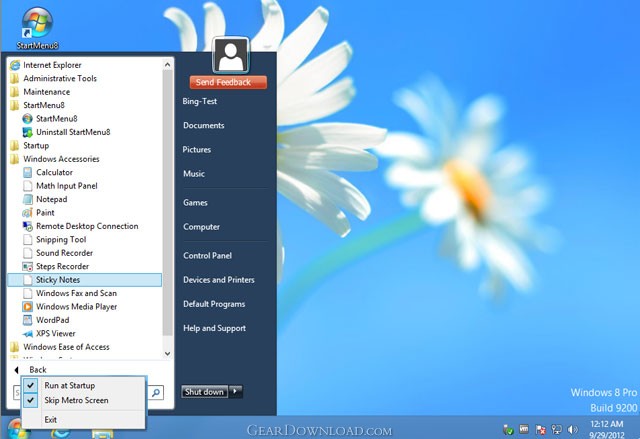Click the Startup folder icon
Screen dimensions: 640x439
pyautogui.click(x=15, y=146)
